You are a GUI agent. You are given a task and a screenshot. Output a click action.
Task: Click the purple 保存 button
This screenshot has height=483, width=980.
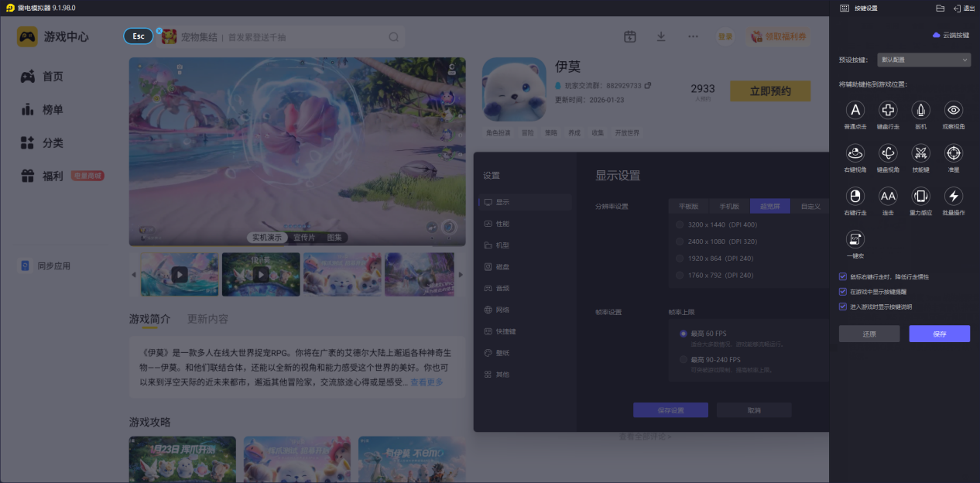click(939, 334)
